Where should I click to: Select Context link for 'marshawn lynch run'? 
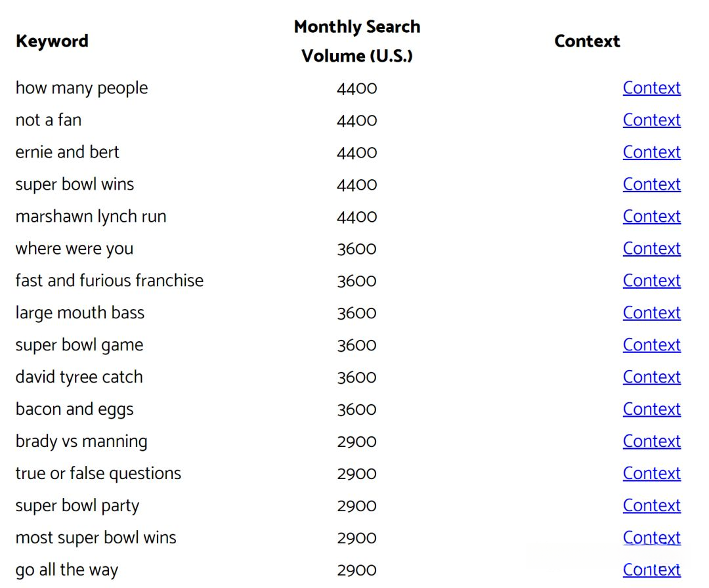(651, 217)
